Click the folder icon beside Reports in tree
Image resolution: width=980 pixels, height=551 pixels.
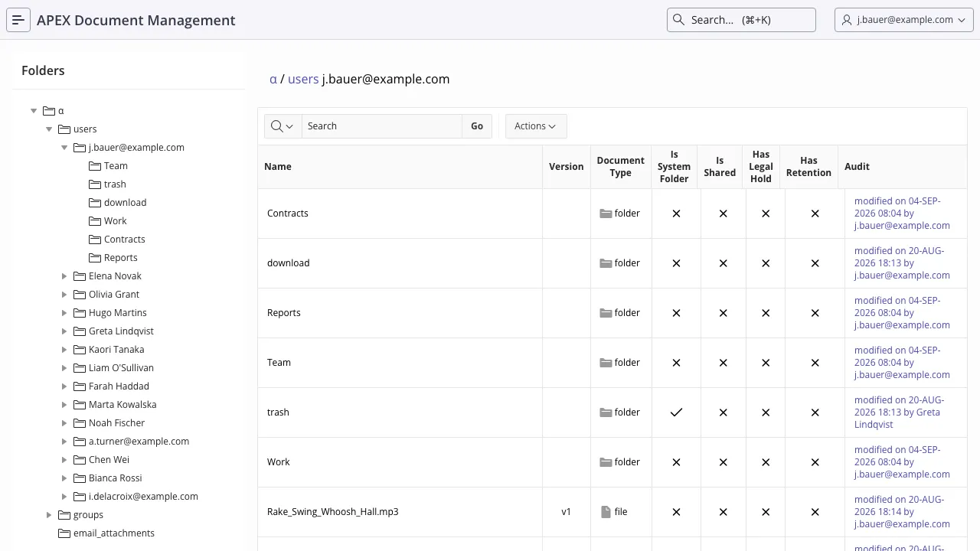pyautogui.click(x=95, y=258)
